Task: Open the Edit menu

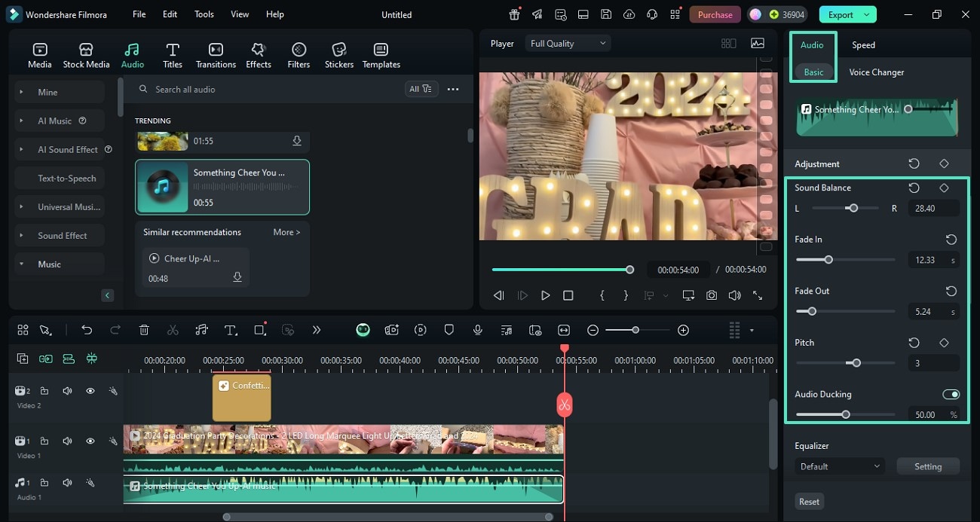Action: point(170,14)
